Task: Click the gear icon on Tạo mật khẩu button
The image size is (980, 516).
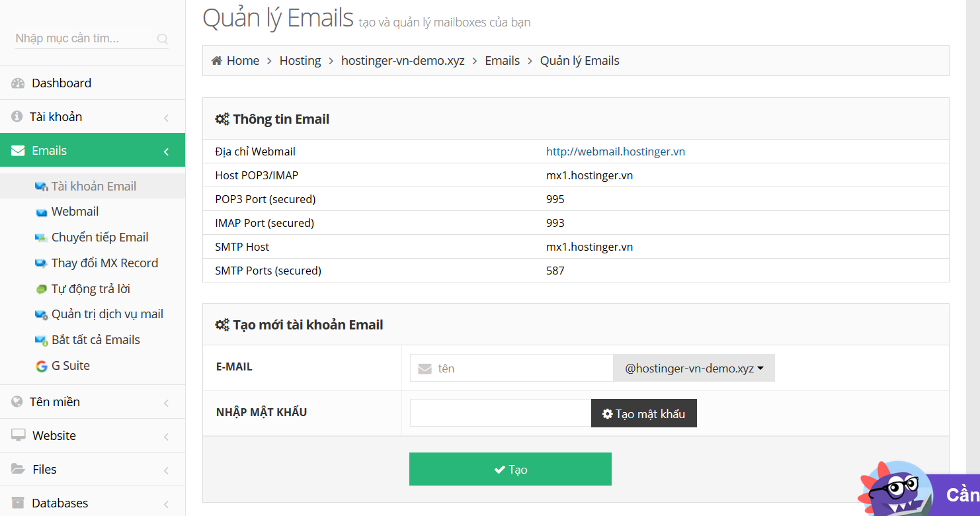Action: click(x=607, y=414)
